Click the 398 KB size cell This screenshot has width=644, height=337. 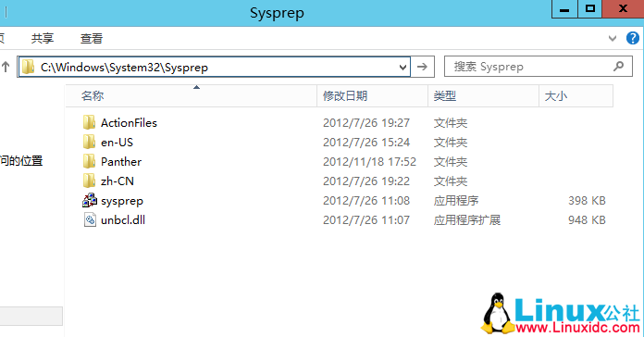pyautogui.click(x=587, y=201)
